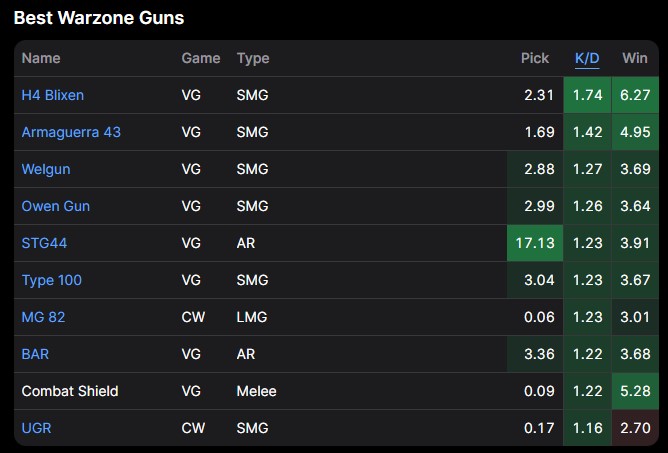Sort by the Game column header

[x=201, y=58]
